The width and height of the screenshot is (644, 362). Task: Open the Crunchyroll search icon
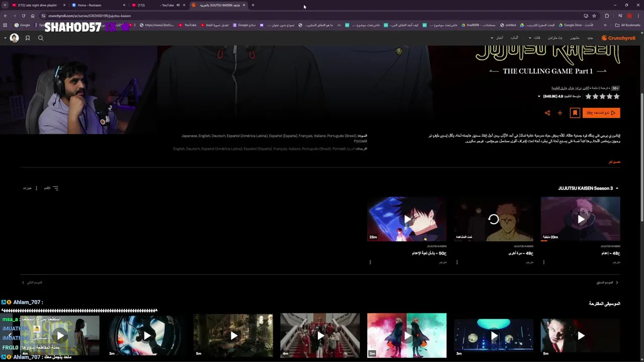(x=41, y=38)
